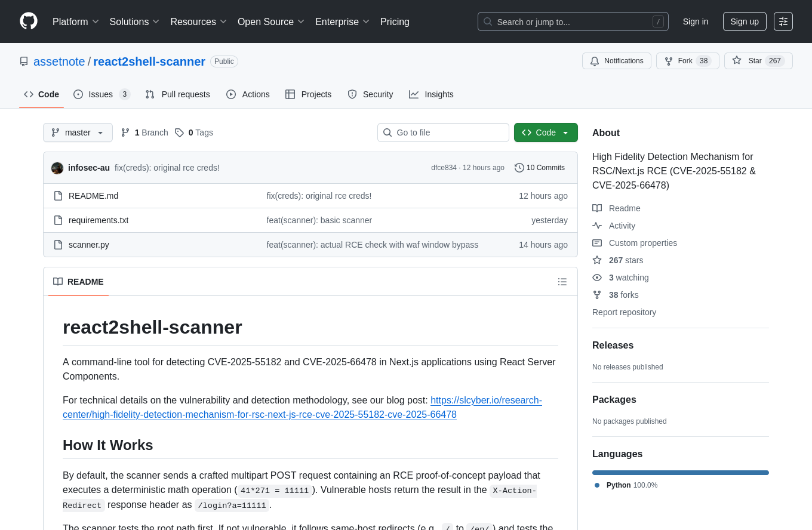The image size is (812, 530).
Task: Open the slcyber.io blog post link
Action: (x=485, y=400)
